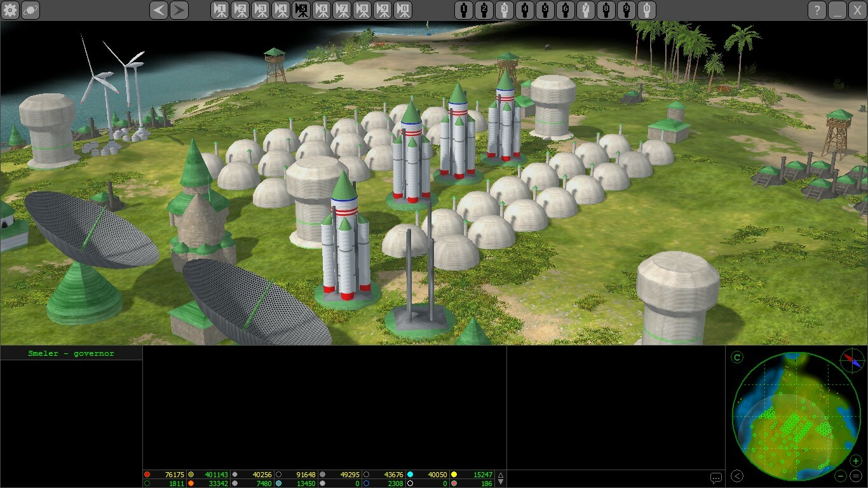The width and height of the screenshot is (868, 488).
Task: Open the chat speech bubble
Action: pos(716,478)
